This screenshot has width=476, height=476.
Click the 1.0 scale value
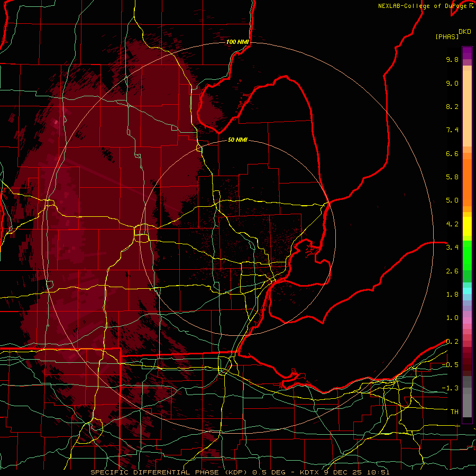(x=452, y=318)
